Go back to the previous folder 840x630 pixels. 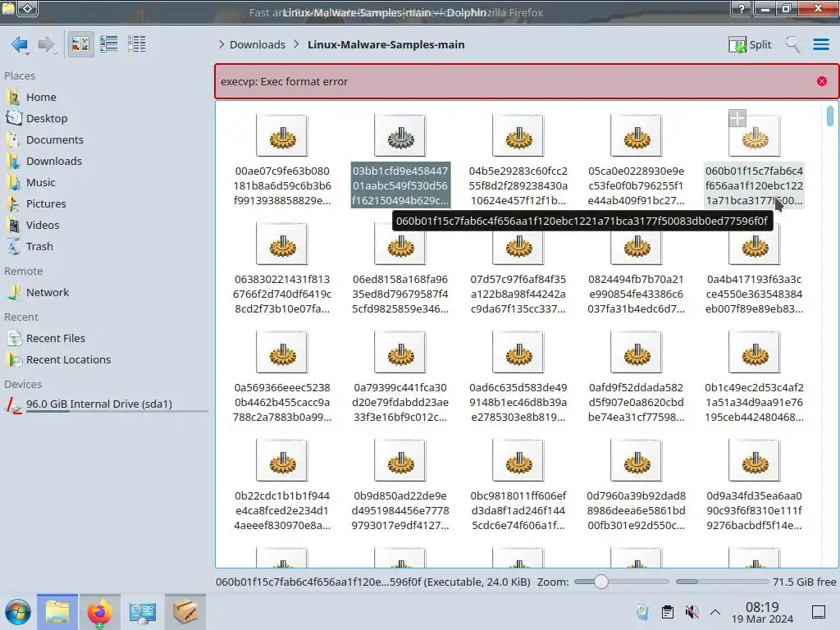click(x=20, y=44)
